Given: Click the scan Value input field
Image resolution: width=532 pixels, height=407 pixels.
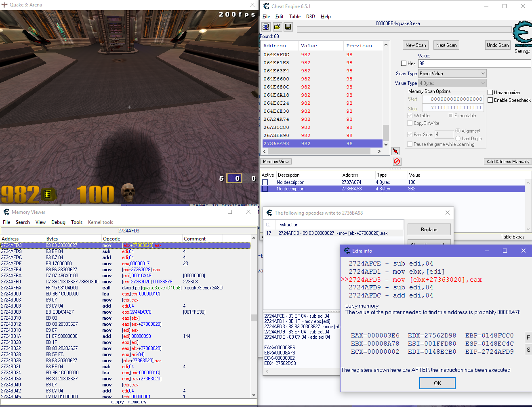Looking at the screenshot, I should tap(474, 63).
